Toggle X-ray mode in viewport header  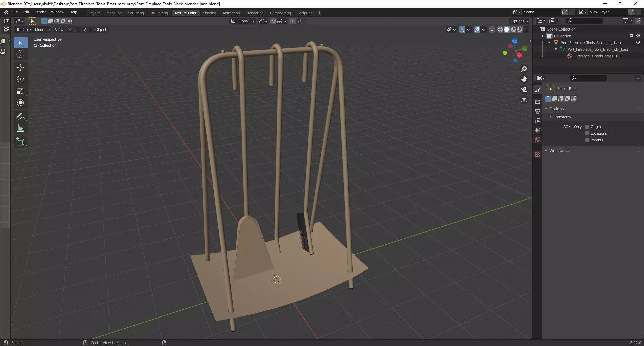pyautogui.click(x=492, y=30)
